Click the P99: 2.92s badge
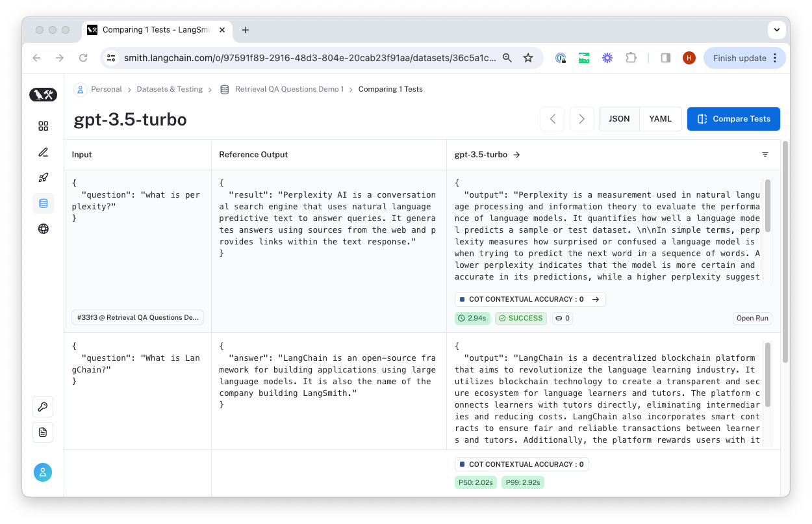 pos(522,482)
